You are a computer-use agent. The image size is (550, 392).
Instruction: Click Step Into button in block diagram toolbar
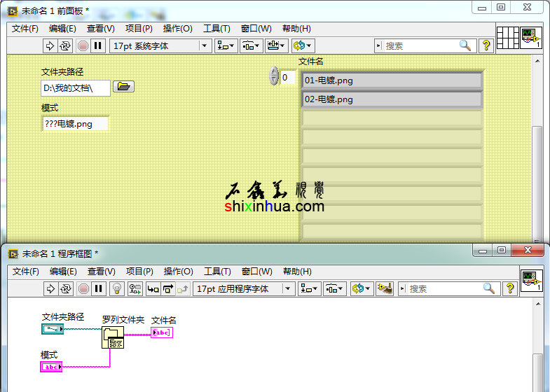(x=152, y=288)
